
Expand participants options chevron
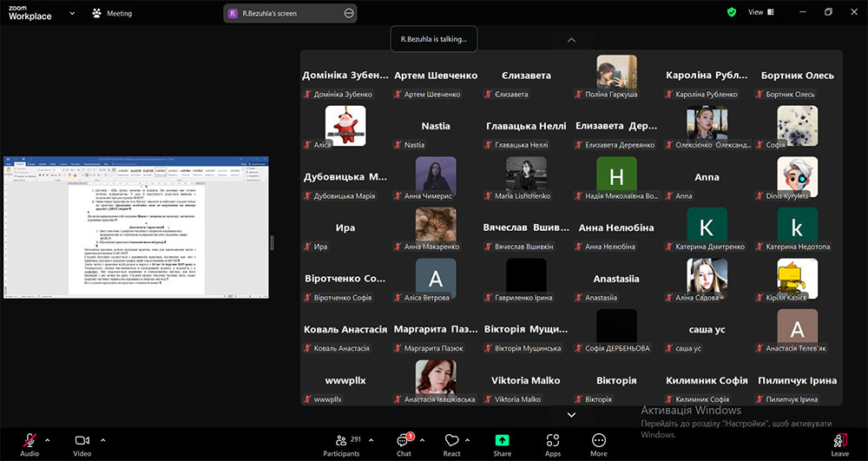pos(371,440)
